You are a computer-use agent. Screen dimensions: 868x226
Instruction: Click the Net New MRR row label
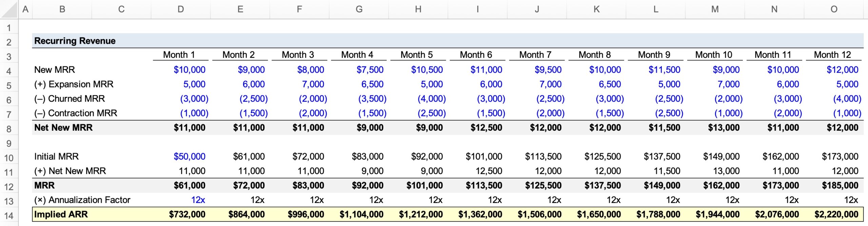[x=63, y=128]
